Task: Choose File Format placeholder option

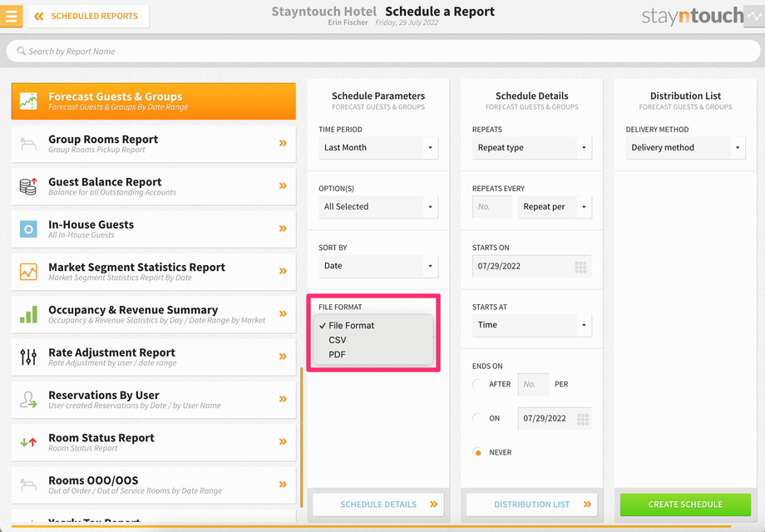Action: coord(373,325)
